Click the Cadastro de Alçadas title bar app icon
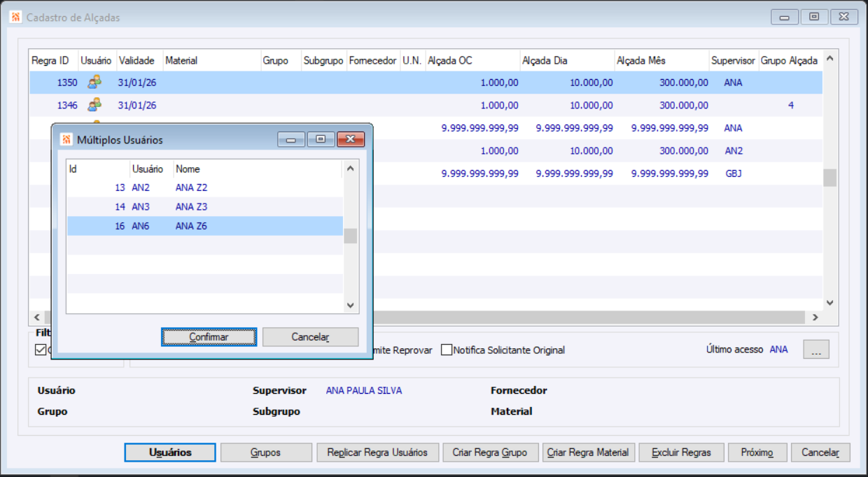This screenshot has height=477, width=868. tap(16, 17)
